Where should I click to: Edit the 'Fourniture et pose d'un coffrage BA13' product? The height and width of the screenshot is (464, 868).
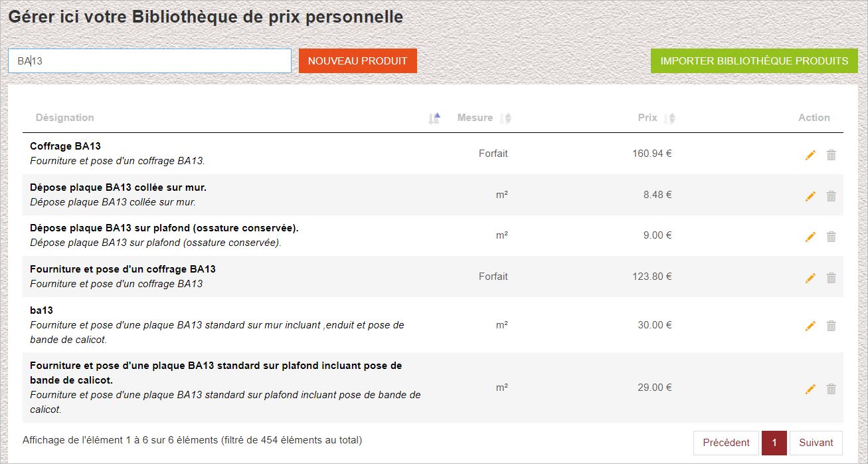(810, 278)
